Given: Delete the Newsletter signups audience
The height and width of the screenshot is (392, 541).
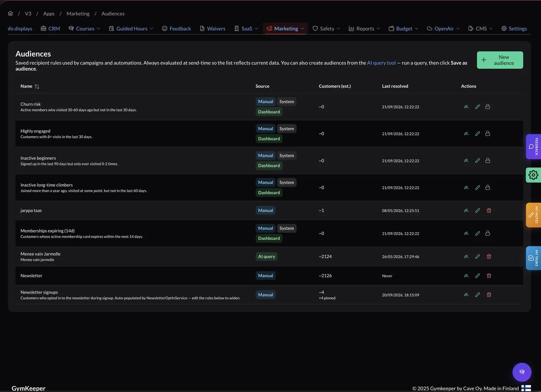Looking at the screenshot, I should pos(489,295).
